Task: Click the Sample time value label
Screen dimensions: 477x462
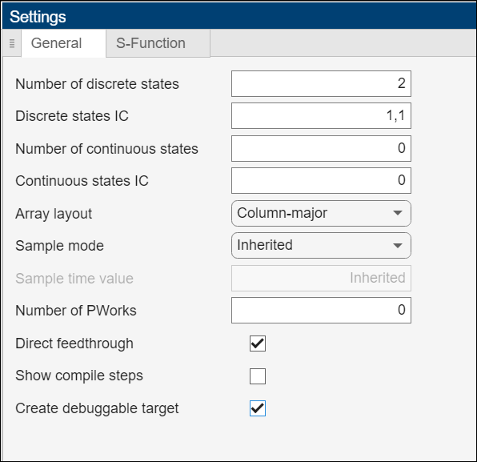Action: (x=74, y=278)
